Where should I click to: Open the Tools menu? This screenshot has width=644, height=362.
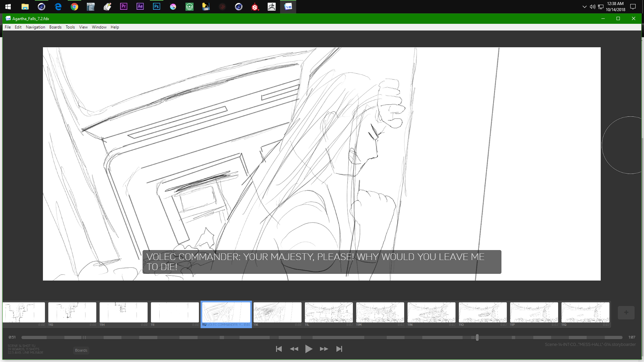click(70, 27)
